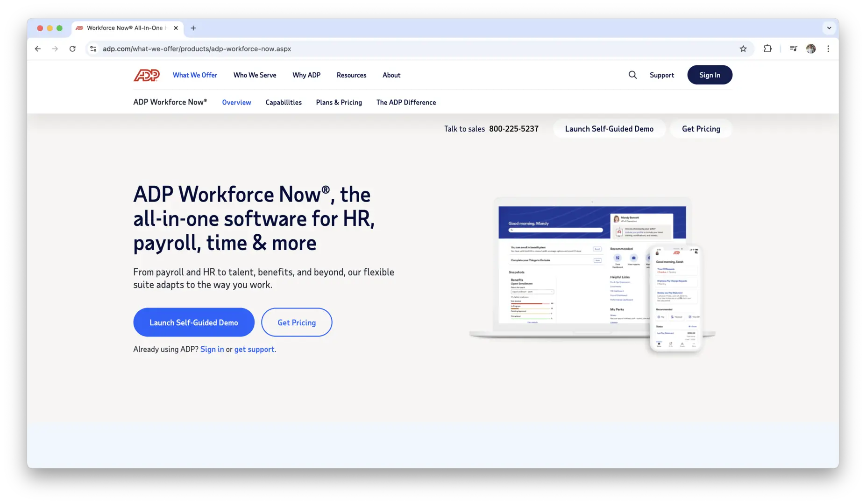This screenshot has height=504, width=866.
Task: Open the What We Offer menu
Action: point(195,75)
